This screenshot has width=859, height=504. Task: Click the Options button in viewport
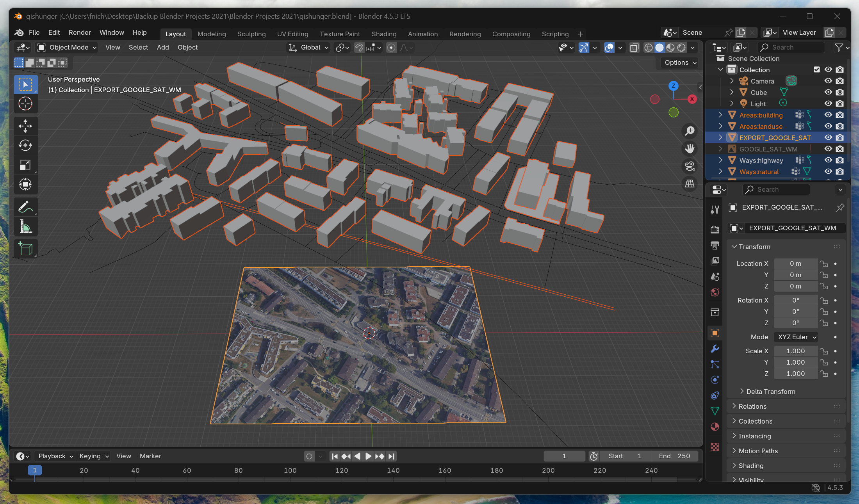[680, 62]
